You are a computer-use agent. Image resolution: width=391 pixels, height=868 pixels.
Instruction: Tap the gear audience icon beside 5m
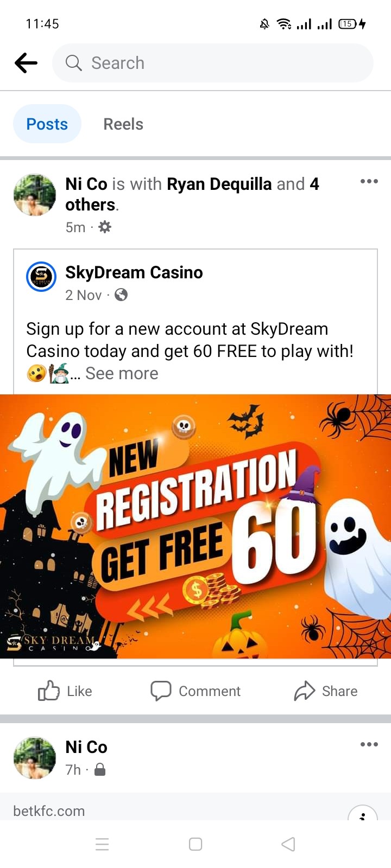[104, 227]
